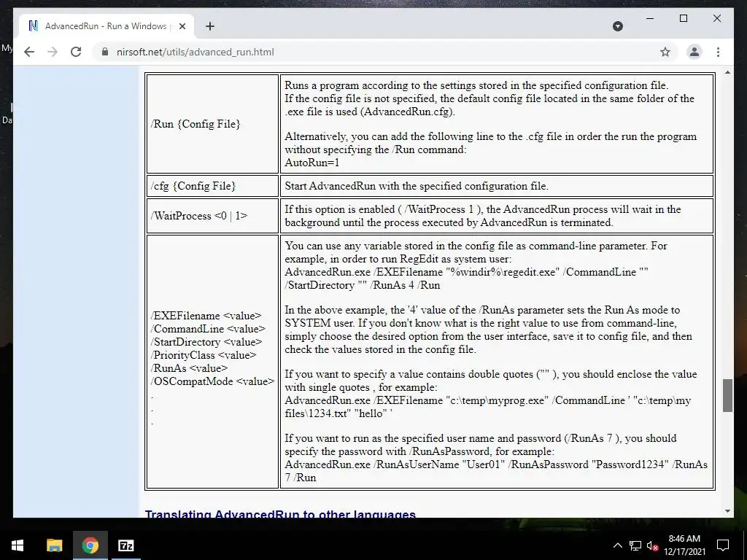The image size is (747, 560).
Task: Click the scrollbar up arrow
Action: pos(727,72)
